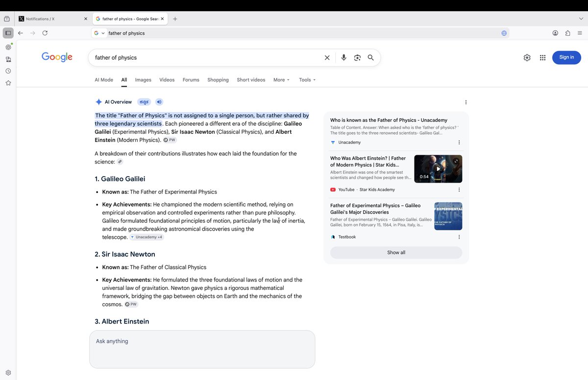Open the devices icon in the left sidebar
This screenshot has width=588, height=380.
tap(8, 59)
